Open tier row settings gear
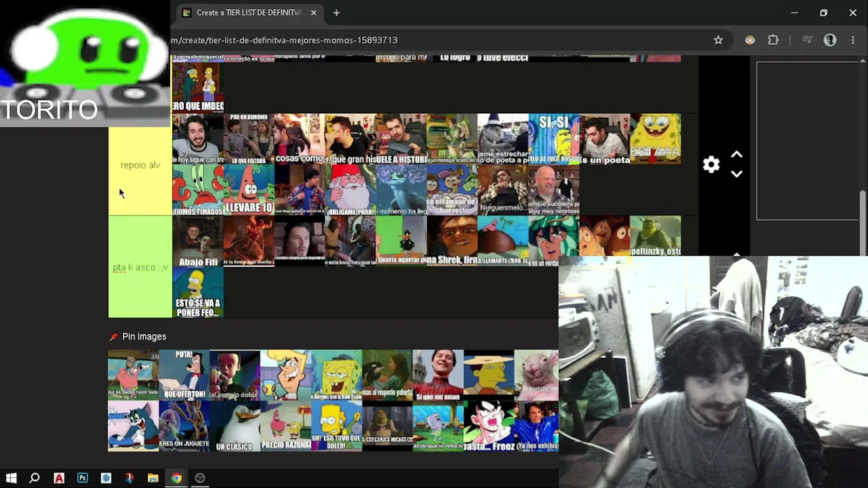The image size is (868, 488). coord(711,165)
